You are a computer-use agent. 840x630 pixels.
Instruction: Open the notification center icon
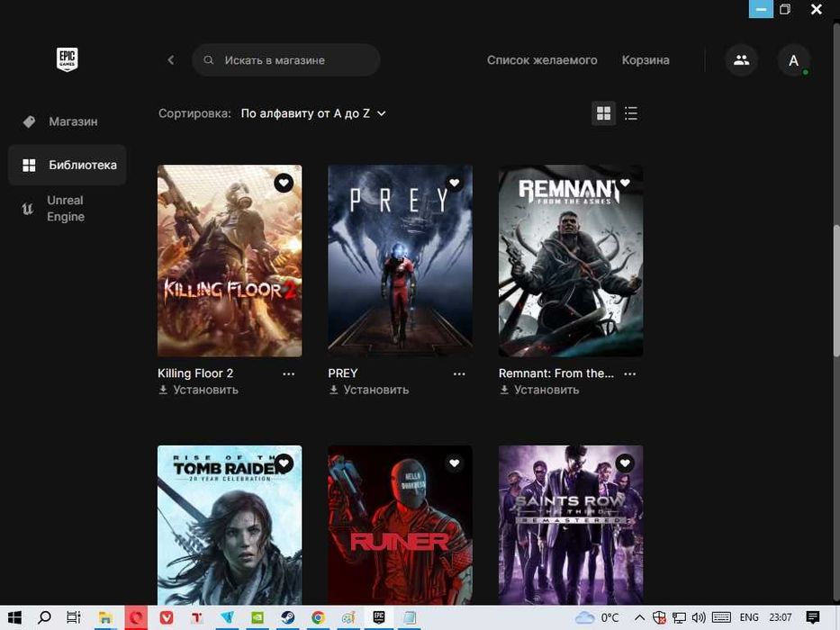[813, 617]
